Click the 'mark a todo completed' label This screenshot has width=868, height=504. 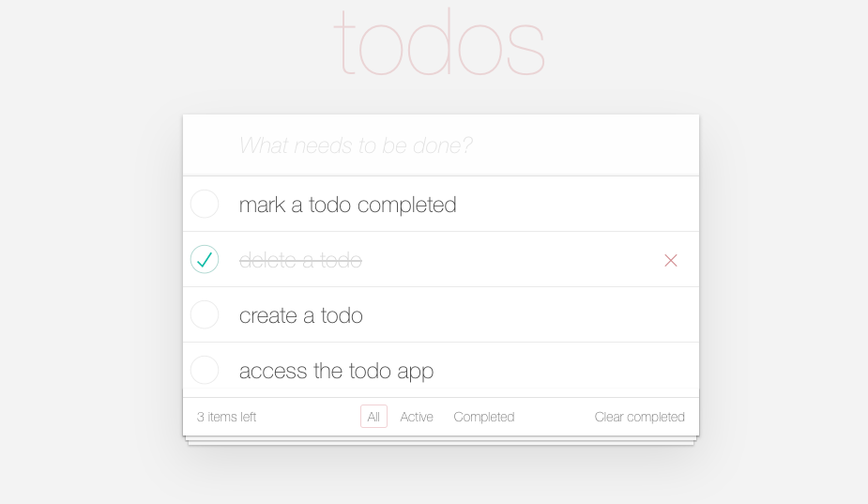(x=347, y=205)
